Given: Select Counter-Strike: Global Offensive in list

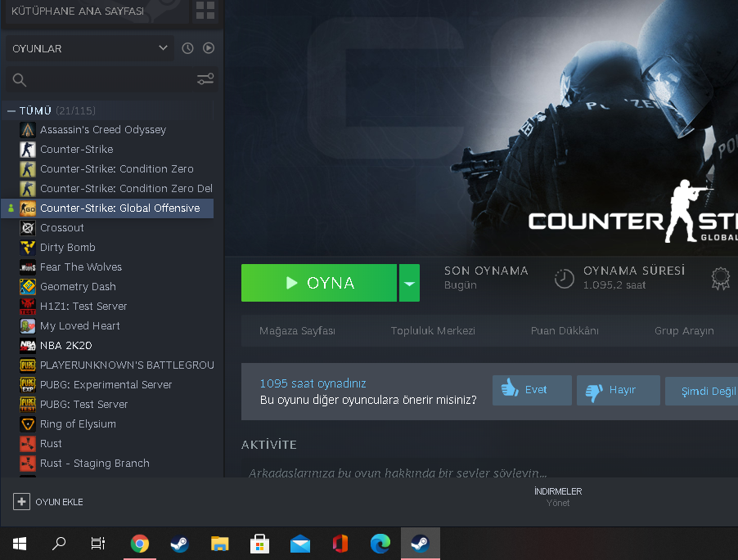Looking at the screenshot, I should 107,208.
